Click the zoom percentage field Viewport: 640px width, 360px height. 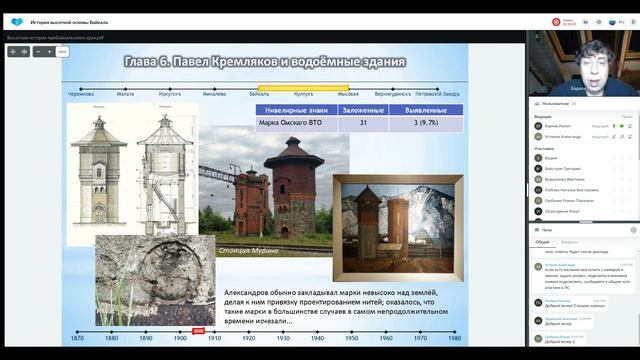pyautogui.click(x=62, y=52)
